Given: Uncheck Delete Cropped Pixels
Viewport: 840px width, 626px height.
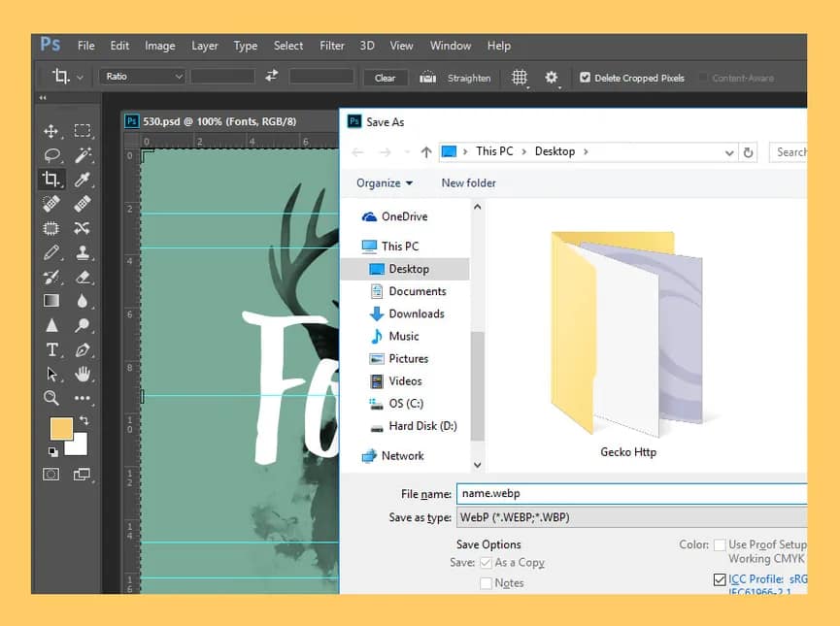Looking at the screenshot, I should point(585,78).
